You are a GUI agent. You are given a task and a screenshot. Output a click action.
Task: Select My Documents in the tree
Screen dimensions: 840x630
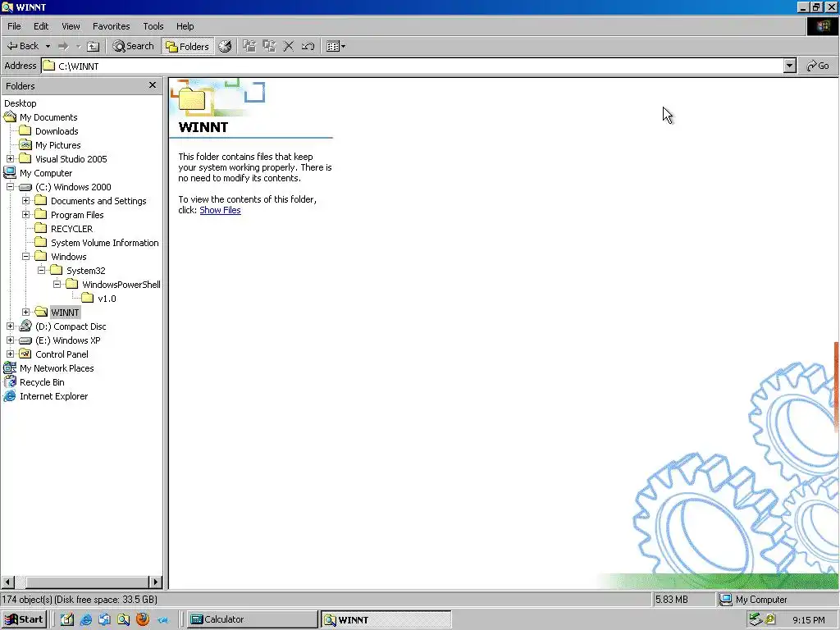coord(48,117)
